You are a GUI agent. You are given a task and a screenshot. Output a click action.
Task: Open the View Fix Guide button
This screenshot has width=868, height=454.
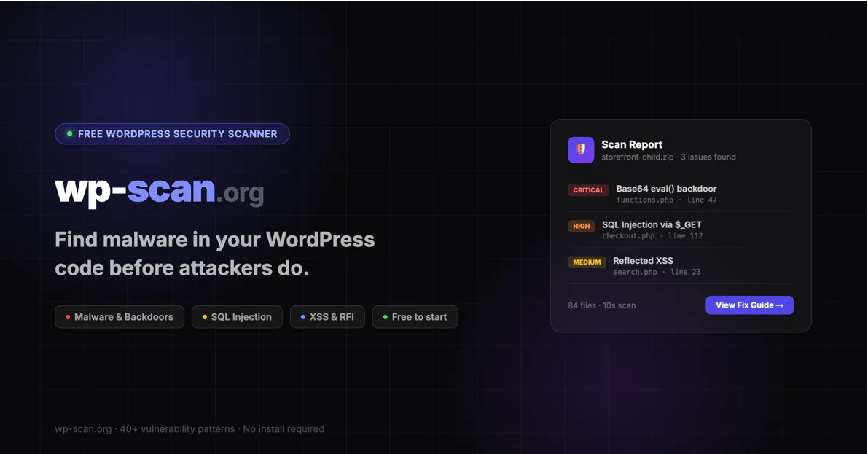[x=749, y=305]
